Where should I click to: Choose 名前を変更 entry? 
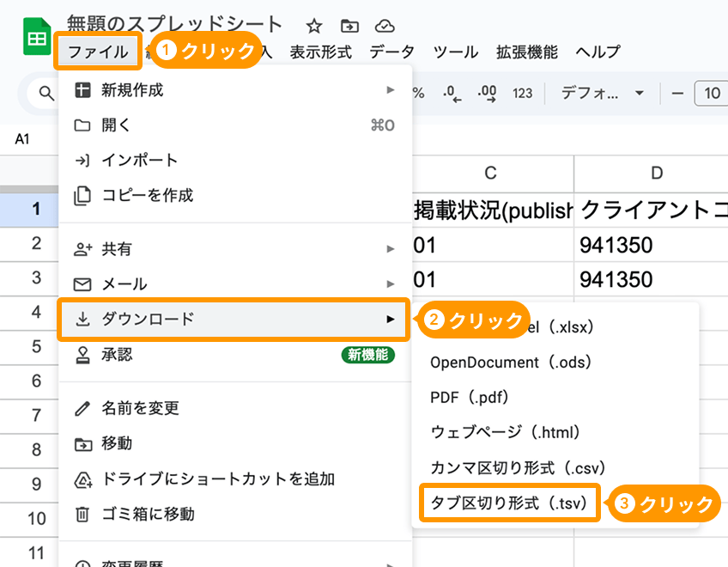pos(235,409)
